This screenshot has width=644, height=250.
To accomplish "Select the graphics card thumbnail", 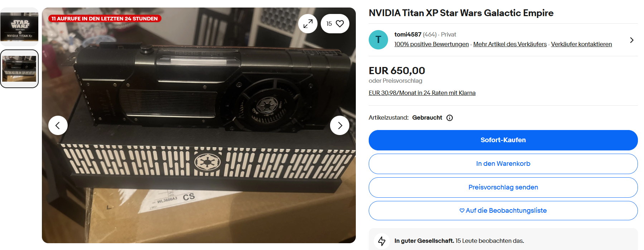I will 19,69.
